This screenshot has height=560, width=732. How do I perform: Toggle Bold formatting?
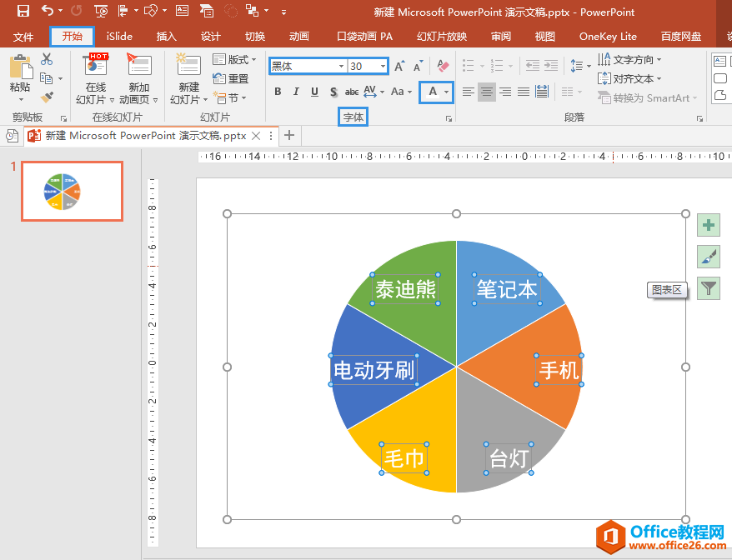pyautogui.click(x=278, y=92)
